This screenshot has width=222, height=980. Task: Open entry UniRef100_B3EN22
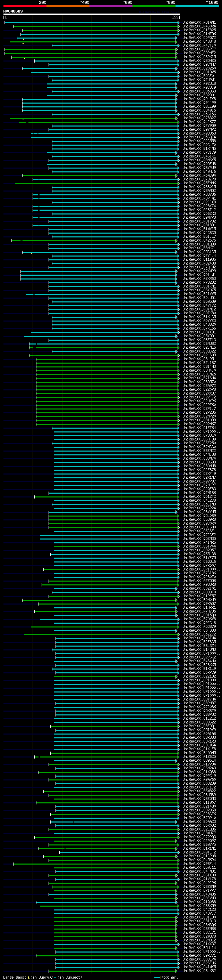[x=199, y=451]
